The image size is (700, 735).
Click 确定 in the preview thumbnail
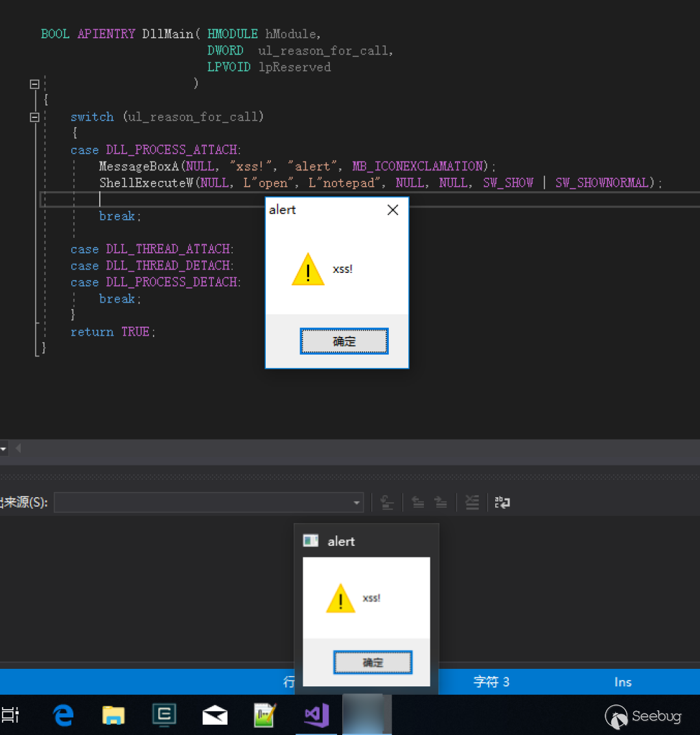[x=373, y=662]
